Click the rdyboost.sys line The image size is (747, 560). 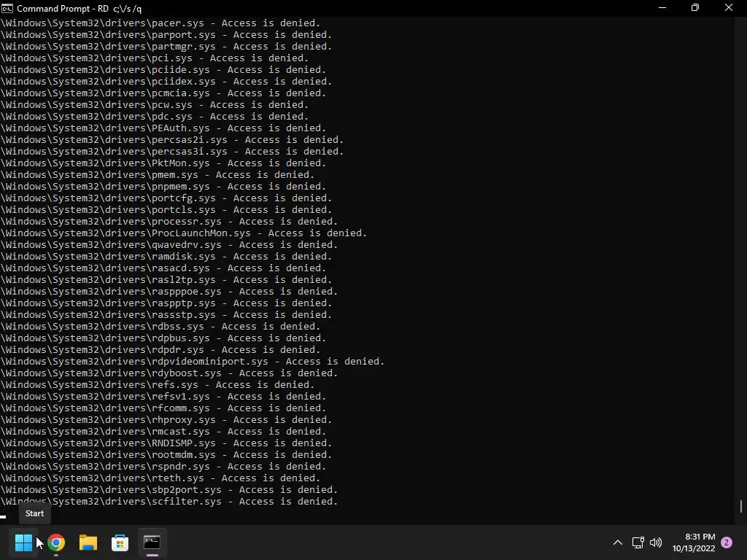(169, 373)
